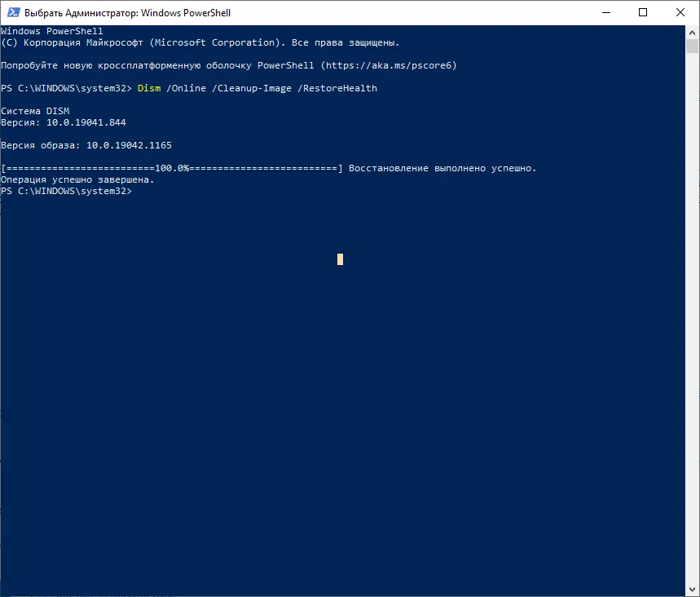Click the Microsoft Corporation copyright line
The width and height of the screenshot is (700, 597).
[x=200, y=43]
